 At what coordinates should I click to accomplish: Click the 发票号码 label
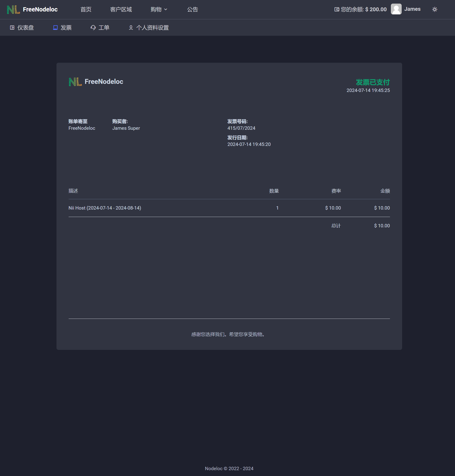(237, 121)
